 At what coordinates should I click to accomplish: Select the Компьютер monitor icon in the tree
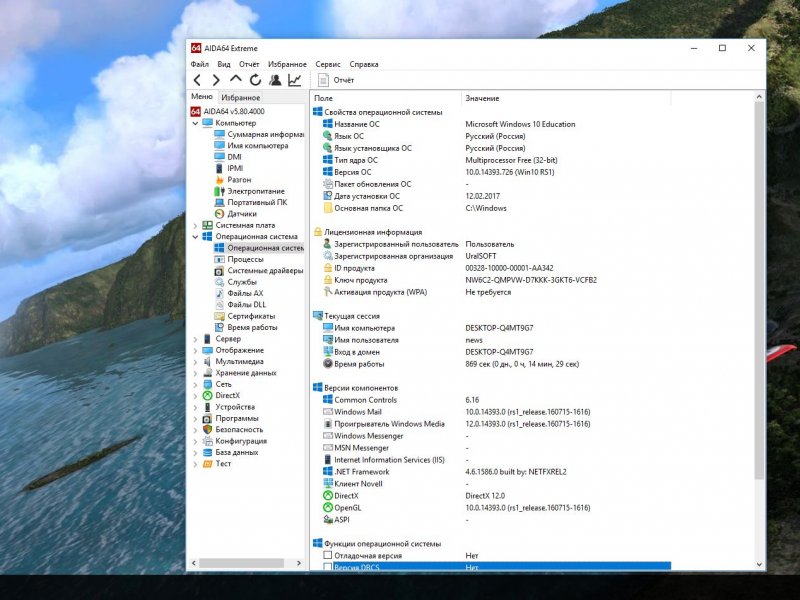tap(207, 123)
